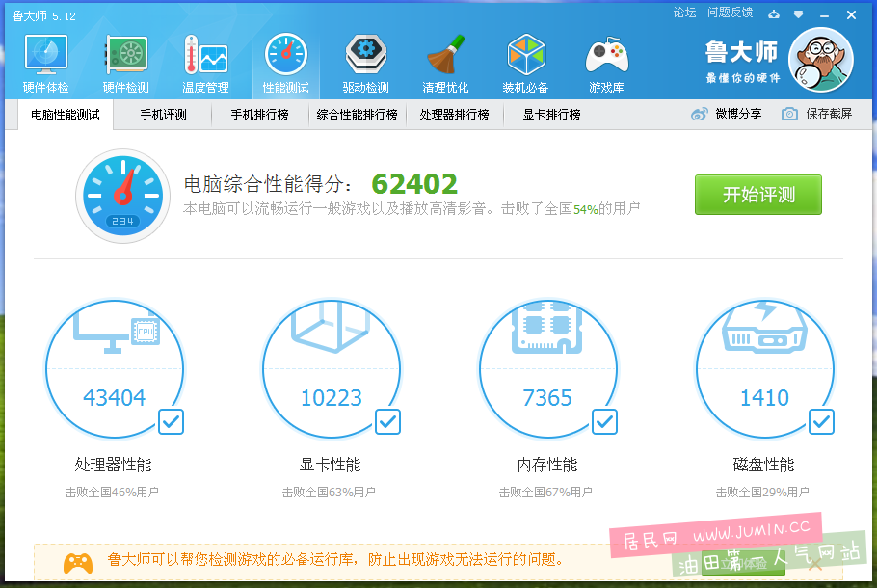The width and height of the screenshot is (877, 588).
Task: Switch to 手机评测 tab
Action: (163, 115)
